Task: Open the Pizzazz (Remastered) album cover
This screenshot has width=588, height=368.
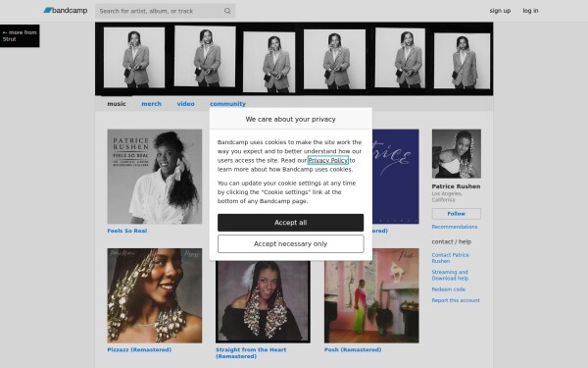Action: (x=155, y=295)
